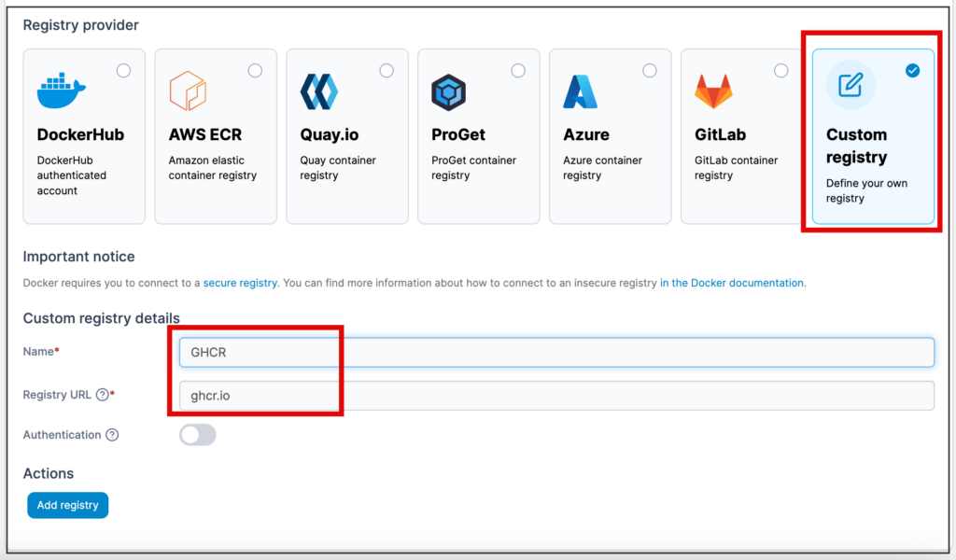The width and height of the screenshot is (956, 560).
Task: Click the 'Azure container registry' description
Action: click(x=602, y=168)
